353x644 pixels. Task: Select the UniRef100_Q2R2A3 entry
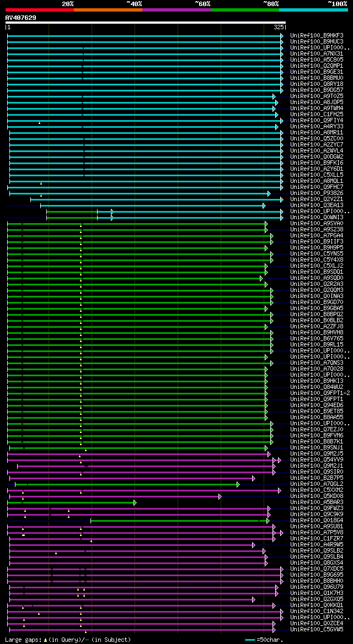point(317,284)
